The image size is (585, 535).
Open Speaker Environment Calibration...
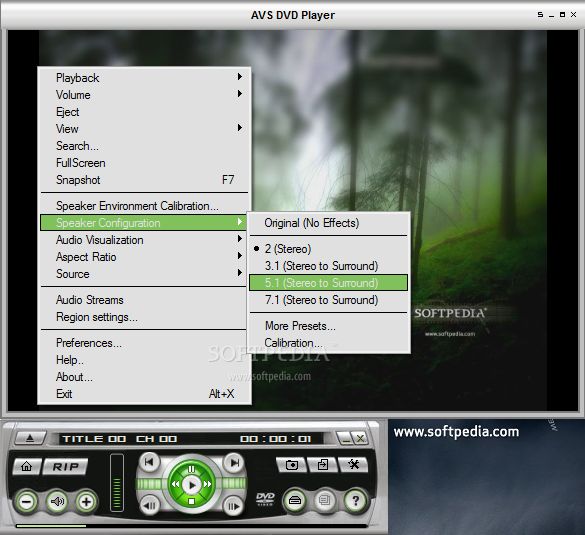coord(144,206)
